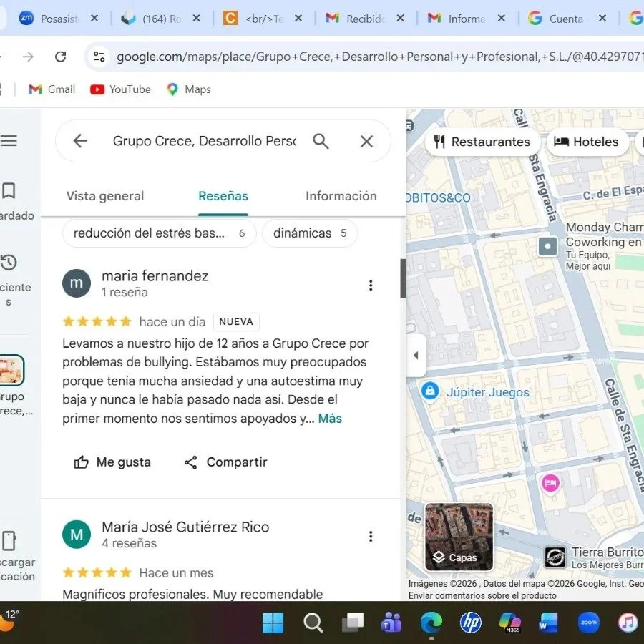The width and height of the screenshot is (644, 644).
Task: Switch to the Vista general tab
Action: tap(105, 196)
